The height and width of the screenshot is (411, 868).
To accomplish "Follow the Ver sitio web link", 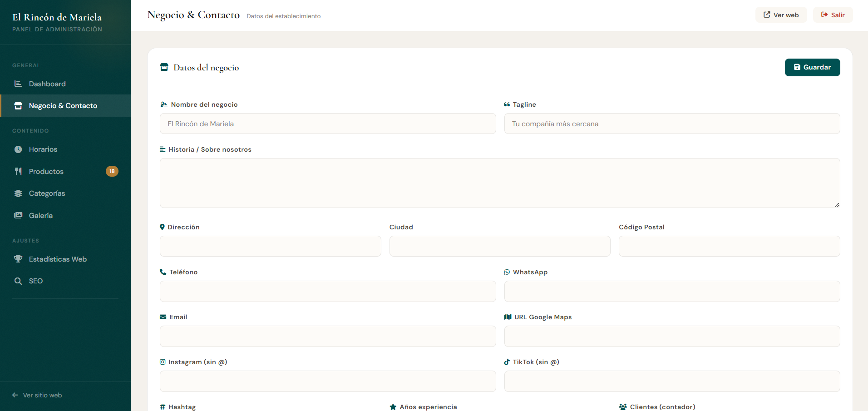I will pyautogui.click(x=37, y=395).
